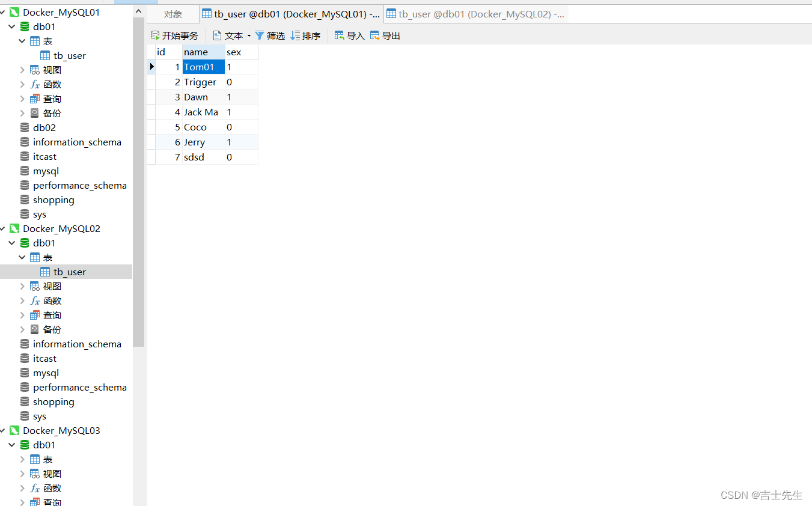Click the green db01 database icon under Docker_MySQL01

25,26
